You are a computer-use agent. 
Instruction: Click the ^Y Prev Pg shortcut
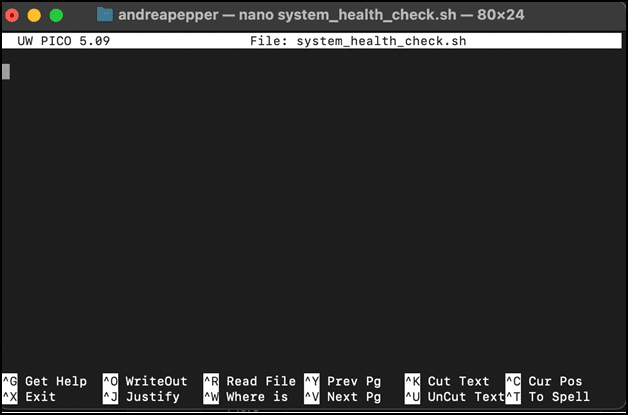tap(342, 381)
